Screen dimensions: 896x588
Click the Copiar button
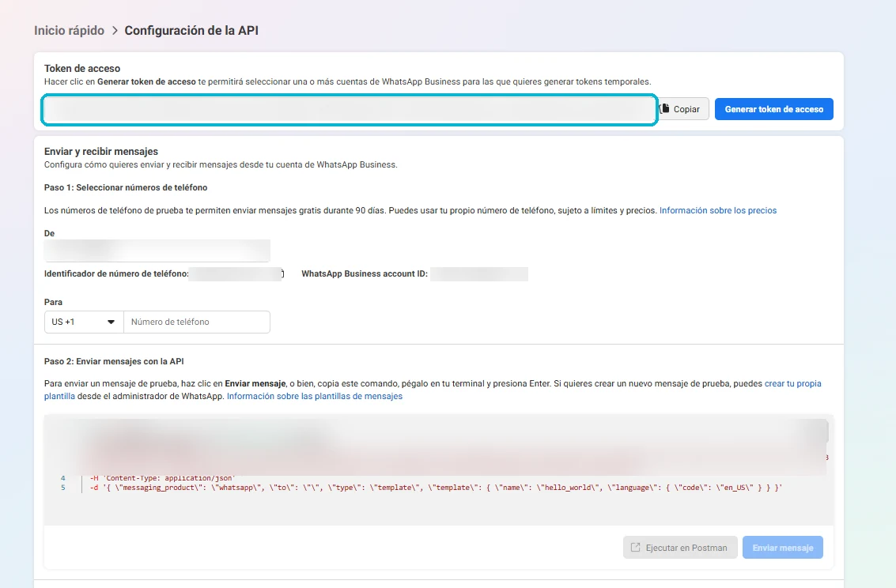(x=684, y=109)
